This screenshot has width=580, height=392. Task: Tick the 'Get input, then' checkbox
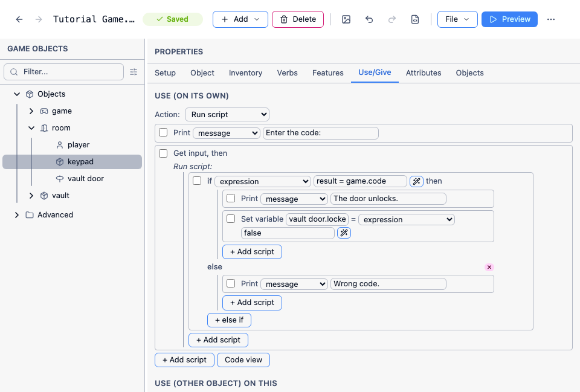[x=163, y=153]
